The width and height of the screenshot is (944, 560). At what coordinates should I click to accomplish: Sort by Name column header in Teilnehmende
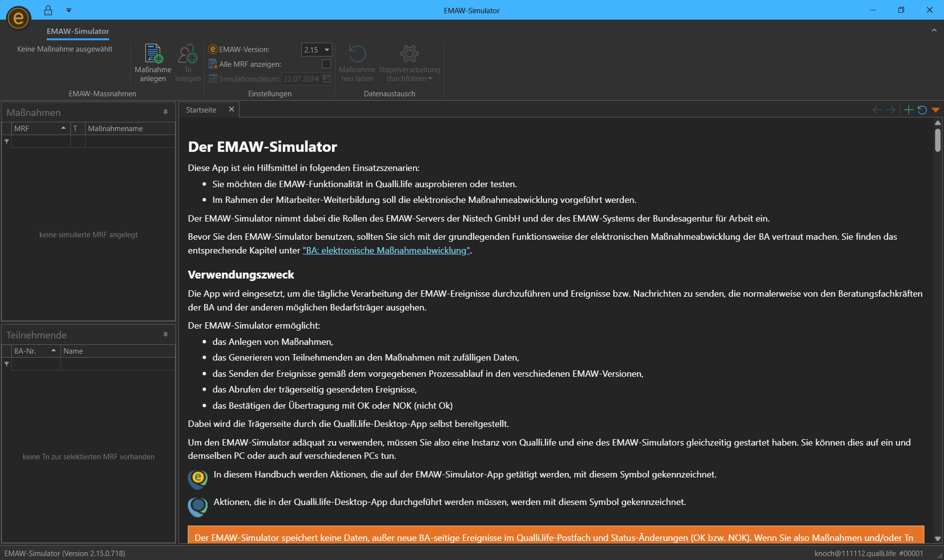pos(118,351)
